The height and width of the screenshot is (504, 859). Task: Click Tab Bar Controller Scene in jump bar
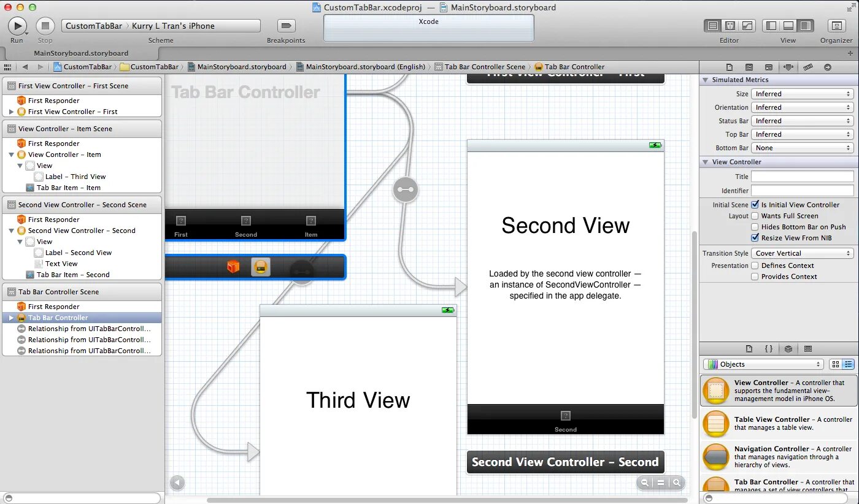480,67
